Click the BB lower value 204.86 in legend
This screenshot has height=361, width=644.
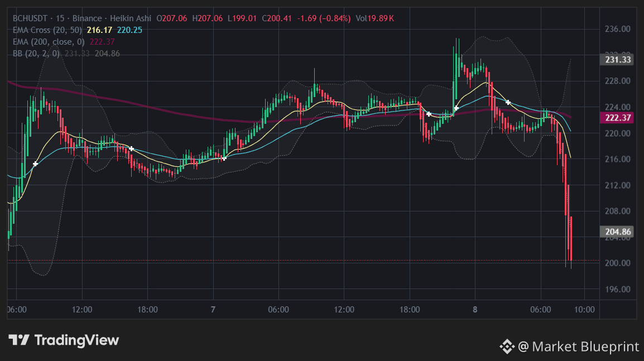coord(107,54)
